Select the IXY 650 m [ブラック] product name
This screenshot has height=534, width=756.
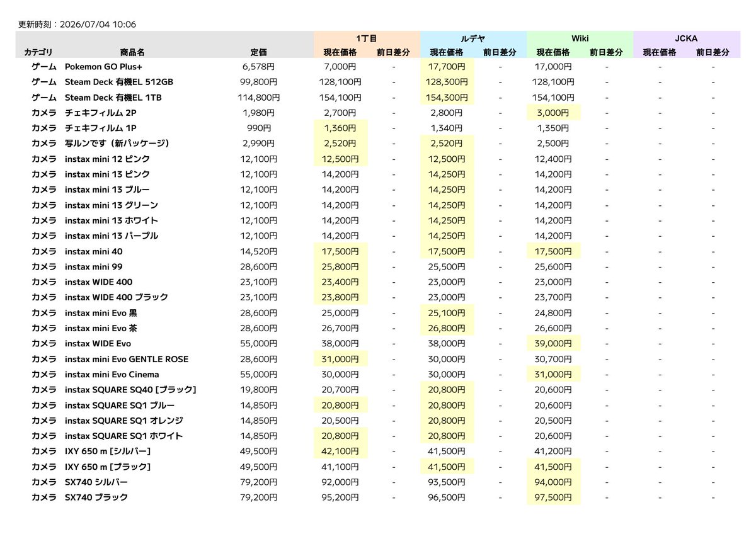click(108, 467)
